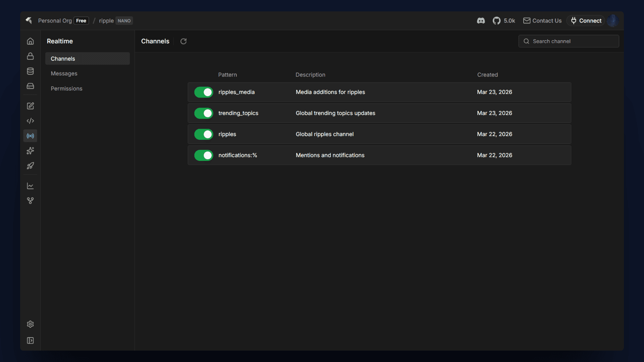Click the AI sparkles icon in sidebar
The width and height of the screenshot is (644, 362).
[30, 151]
